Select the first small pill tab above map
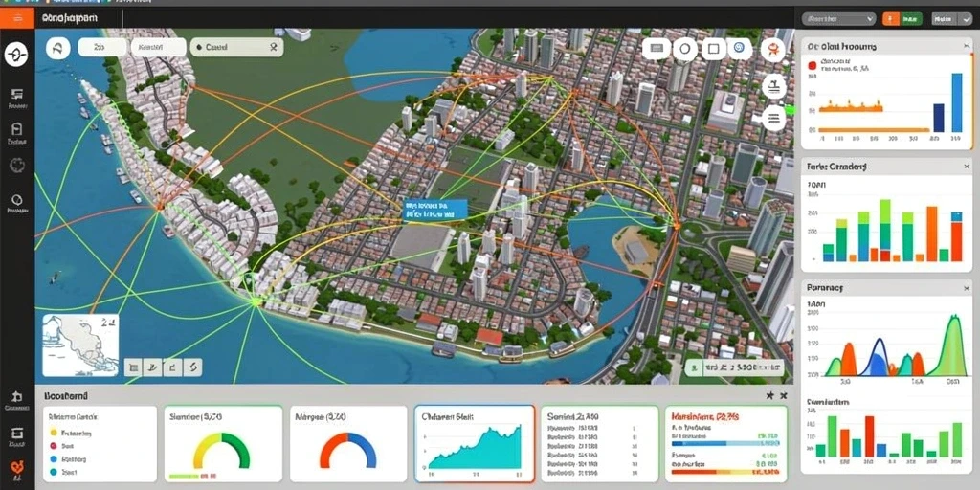Image resolution: width=980 pixels, height=490 pixels. pos(102,47)
